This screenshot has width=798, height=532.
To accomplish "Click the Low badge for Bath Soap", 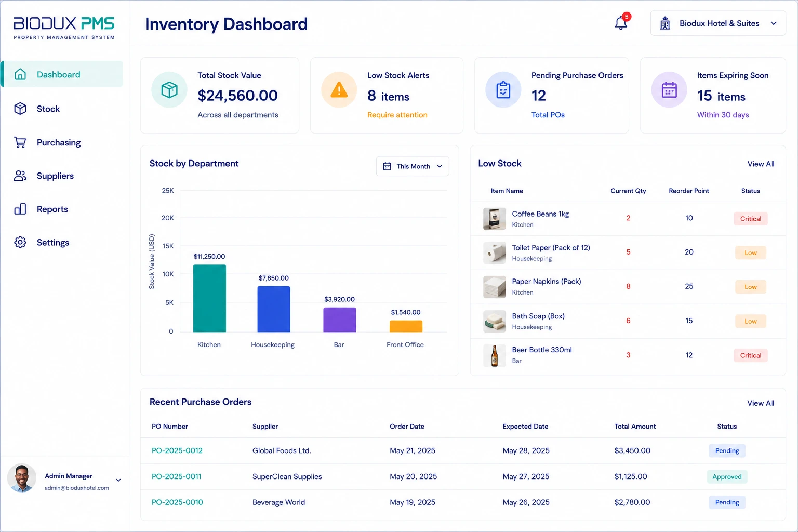I will (x=751, y=321).
